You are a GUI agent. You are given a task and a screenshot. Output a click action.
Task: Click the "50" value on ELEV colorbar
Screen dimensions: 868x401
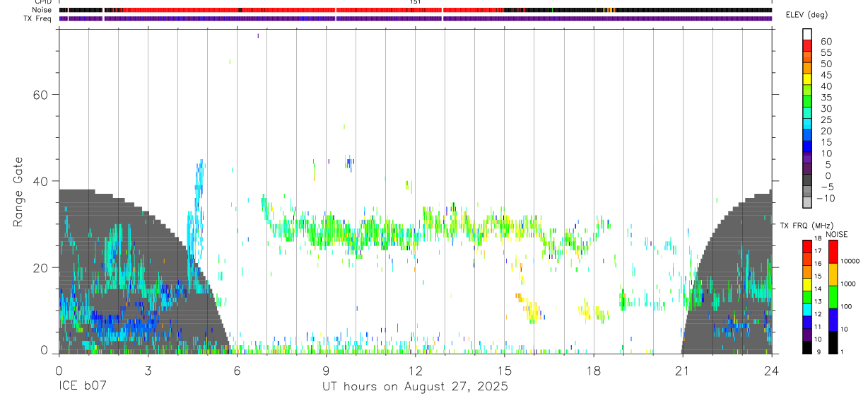coord(826,64)
